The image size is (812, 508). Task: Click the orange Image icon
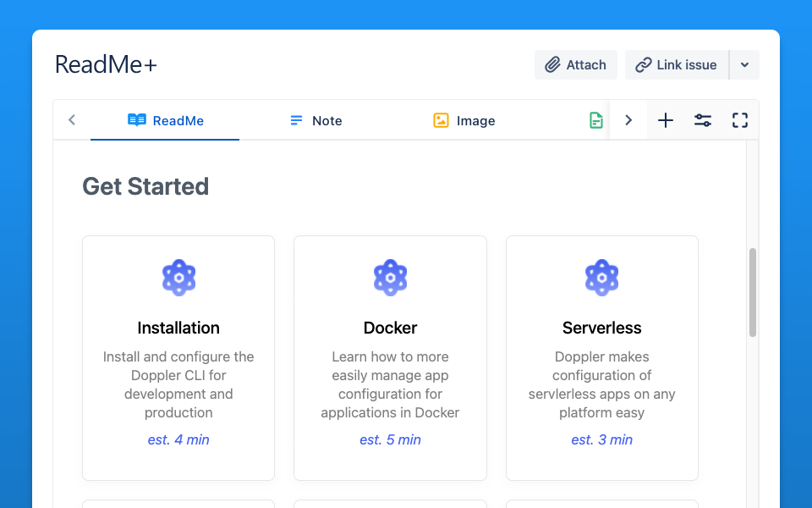[x=441, y=120]
